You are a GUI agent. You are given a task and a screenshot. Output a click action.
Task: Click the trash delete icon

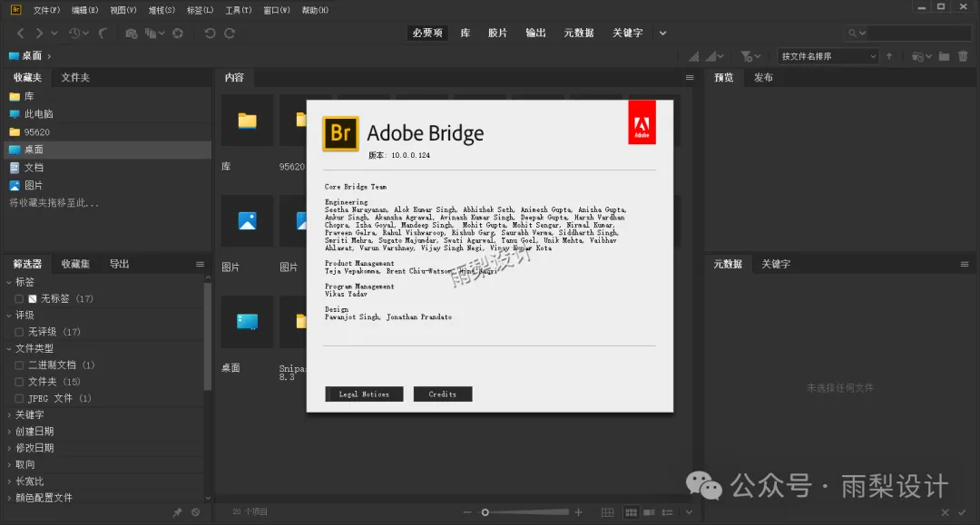963,56
